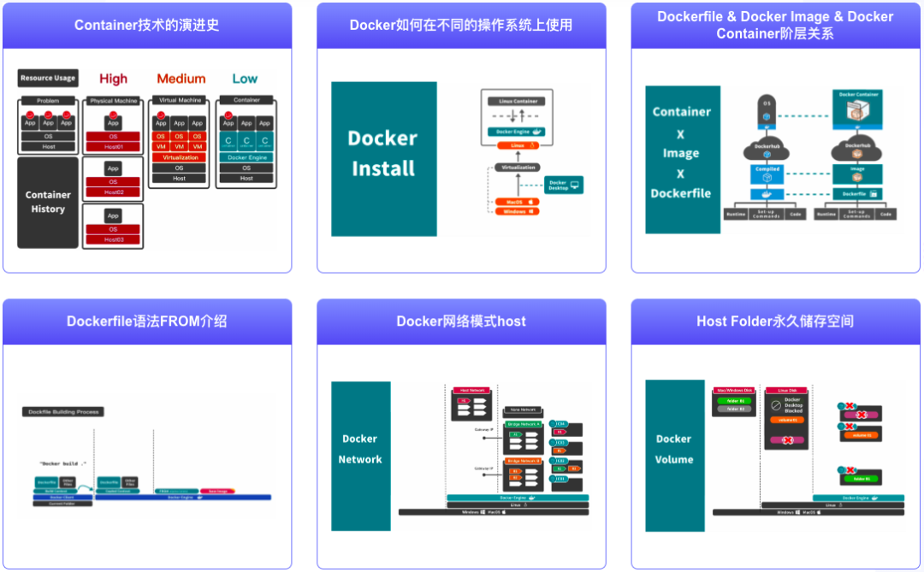The height and width of the screenshot is (572, 924).
Task: Click the Docker Network teal banner
Action: [361, 456]
